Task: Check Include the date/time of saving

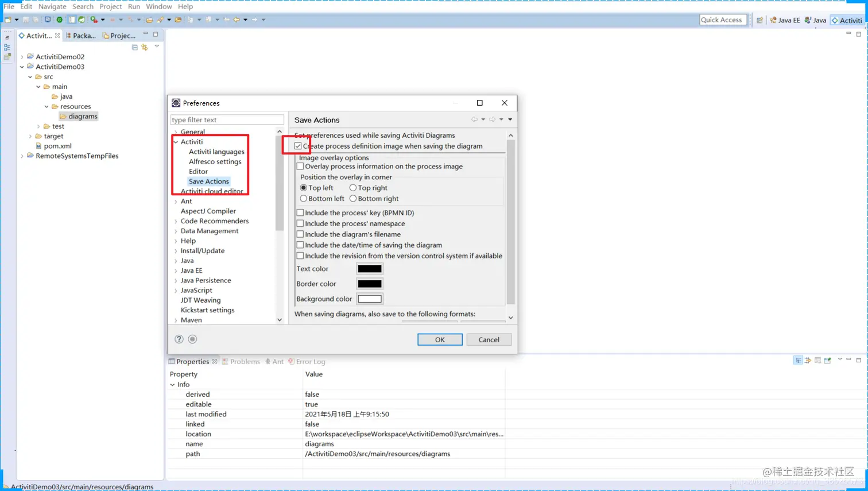Action: [x=300, y=245]
